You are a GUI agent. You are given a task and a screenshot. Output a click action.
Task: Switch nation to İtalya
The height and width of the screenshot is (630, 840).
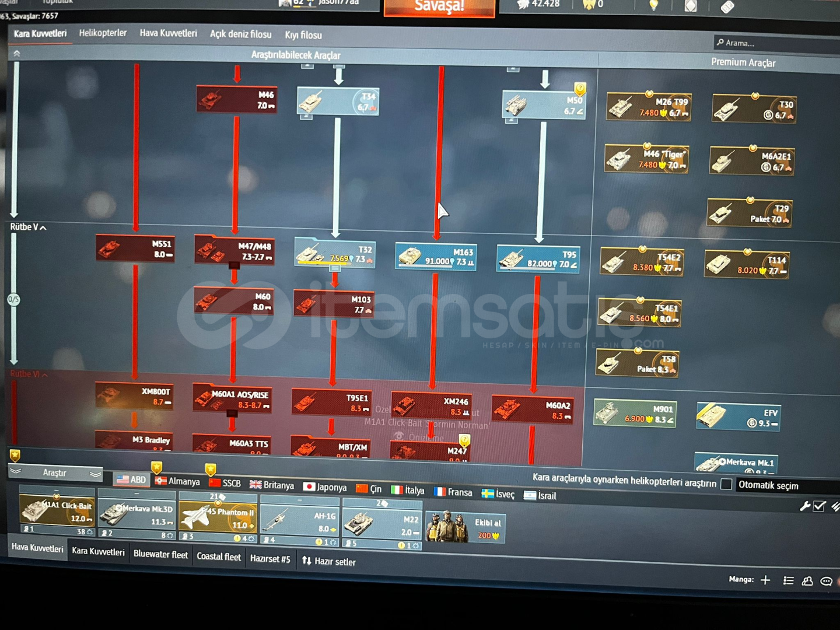click(x=408, y=490)
